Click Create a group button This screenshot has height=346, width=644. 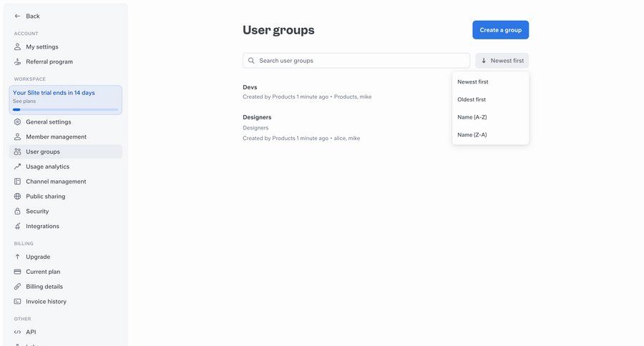[x=500, y=30]
